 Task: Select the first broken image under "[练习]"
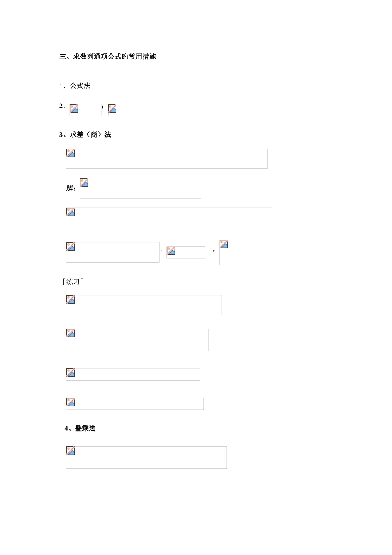(x=144, y=305)
